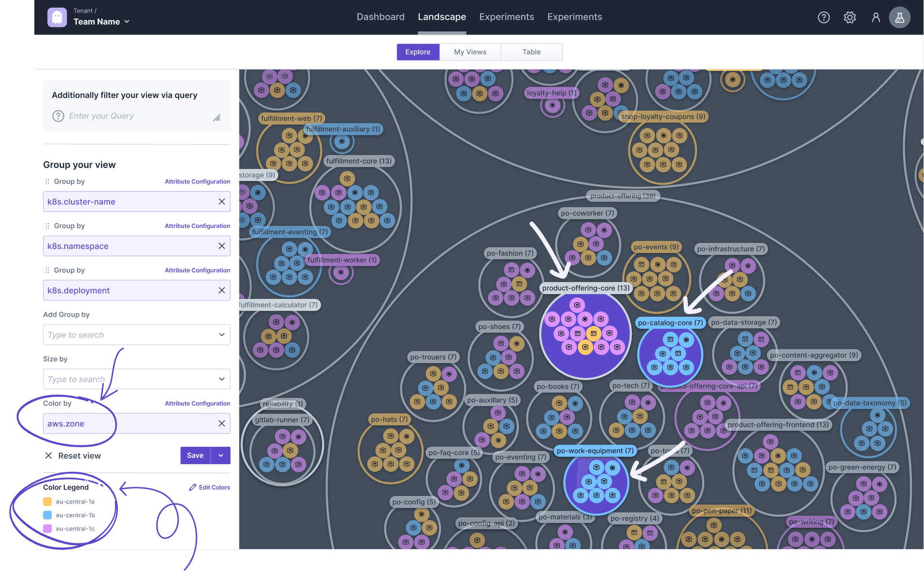This screenshot has width=924, height=580.
Task: Open the k8s.cluster-name group field
Action: [137, 201]
